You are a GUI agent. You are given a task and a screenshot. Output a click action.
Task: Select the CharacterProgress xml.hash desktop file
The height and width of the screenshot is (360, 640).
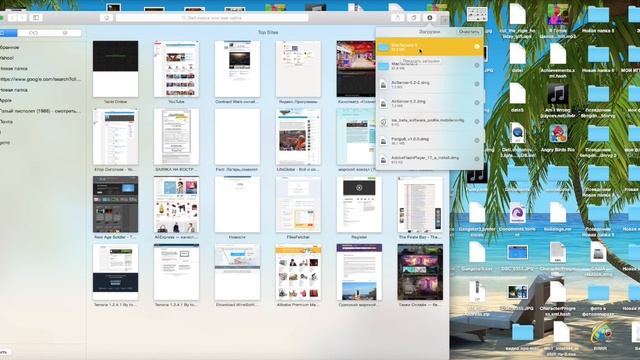click(558, 292)
